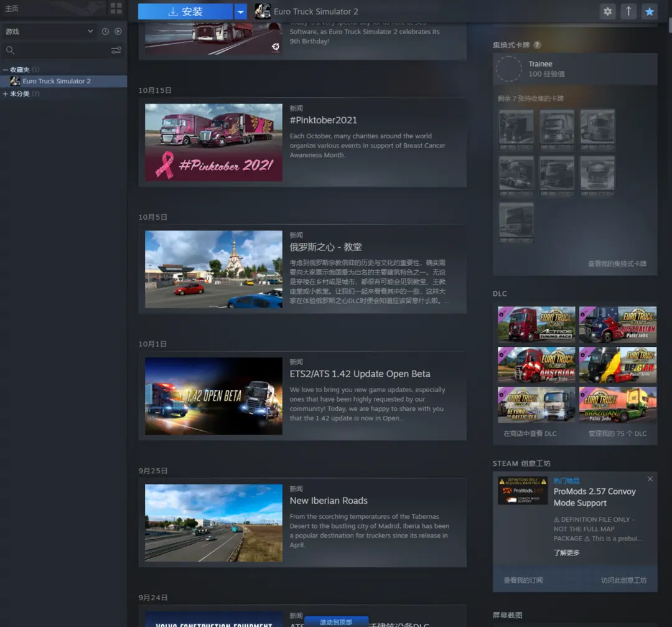Open the 9th Birthday news thumbnail
672x627 pixels.
[213, 39]
